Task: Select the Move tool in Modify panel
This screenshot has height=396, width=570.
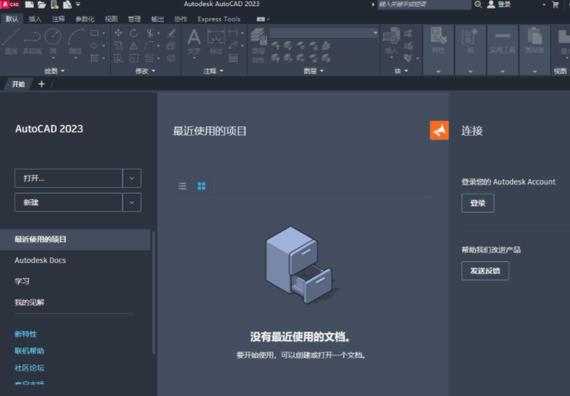Action: point(118,33)
